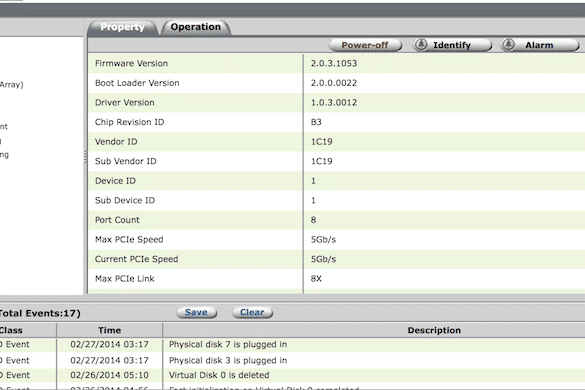Select time 02/26/2014 05:10
The image size is (585, 390).
pyautogui.click(x=110, y=375)
